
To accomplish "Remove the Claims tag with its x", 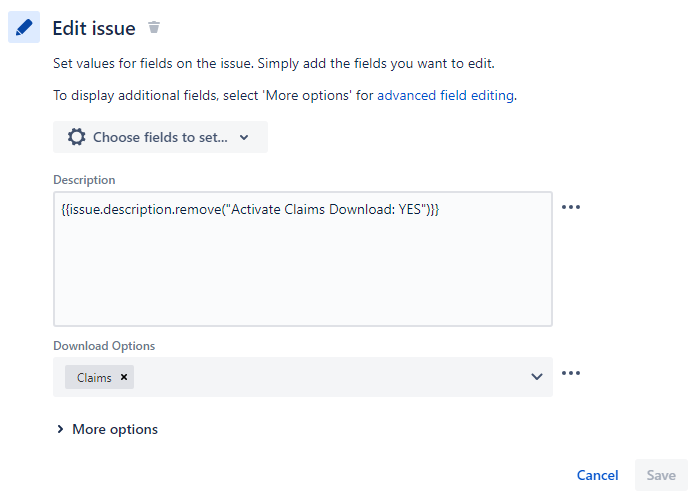I will point(124,377).
